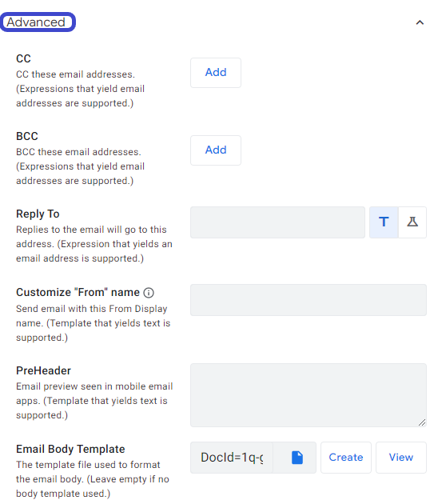Switch Reply To to text mode (T)
Viewport: 430px width, 504px height.
tap(384, 222)
